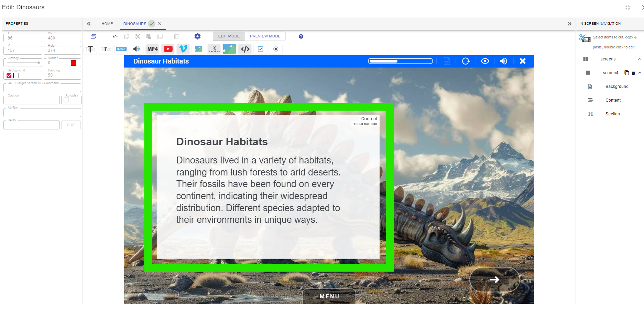This screenshot has width=644, height=309.
Task: Mute narration with the slide header speaker
Action: point(503,61)
